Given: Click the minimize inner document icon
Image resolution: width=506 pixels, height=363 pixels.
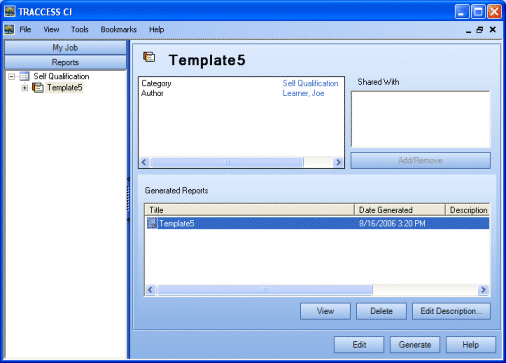Looking at the screenshot, I should tap(468, 31).
